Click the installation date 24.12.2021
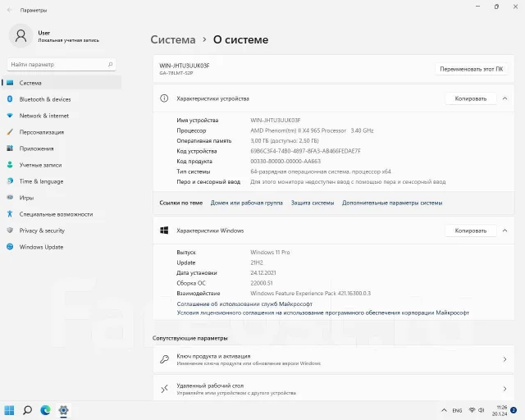The width and height of the screenshot is (525, 420). (263, 272)
